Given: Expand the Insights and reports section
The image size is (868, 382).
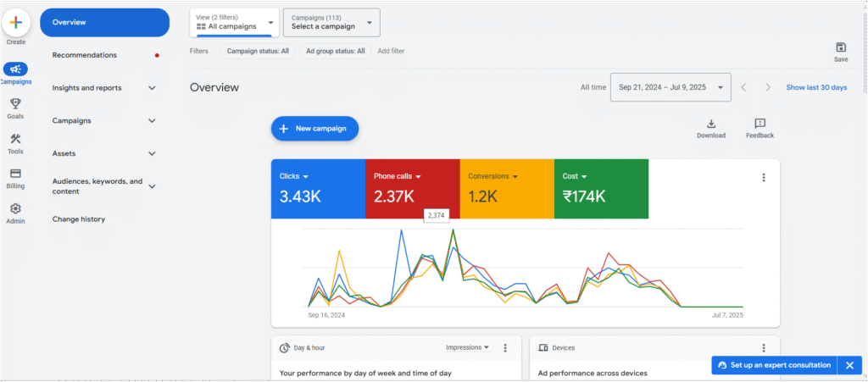Looking at the screenshot, I should pyautogui.click(x=104, y=88).
